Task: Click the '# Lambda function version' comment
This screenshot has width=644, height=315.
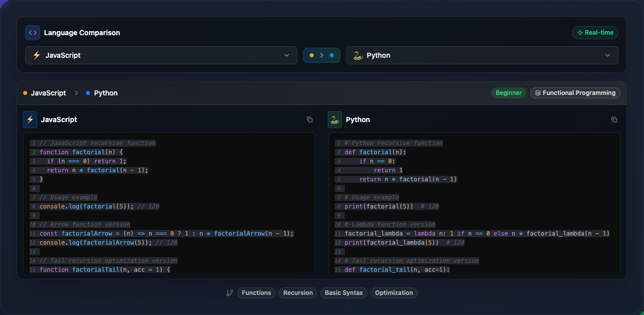Action: [x=390, y=225]
